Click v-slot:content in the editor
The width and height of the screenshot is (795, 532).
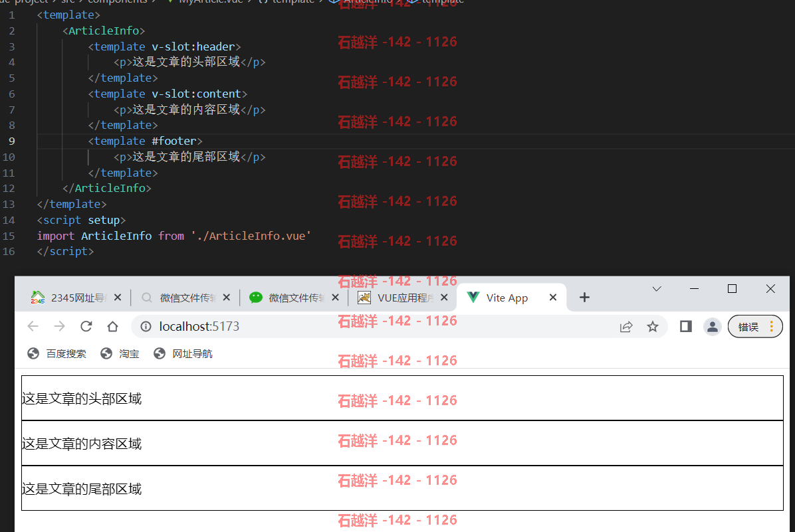(196, 94)
